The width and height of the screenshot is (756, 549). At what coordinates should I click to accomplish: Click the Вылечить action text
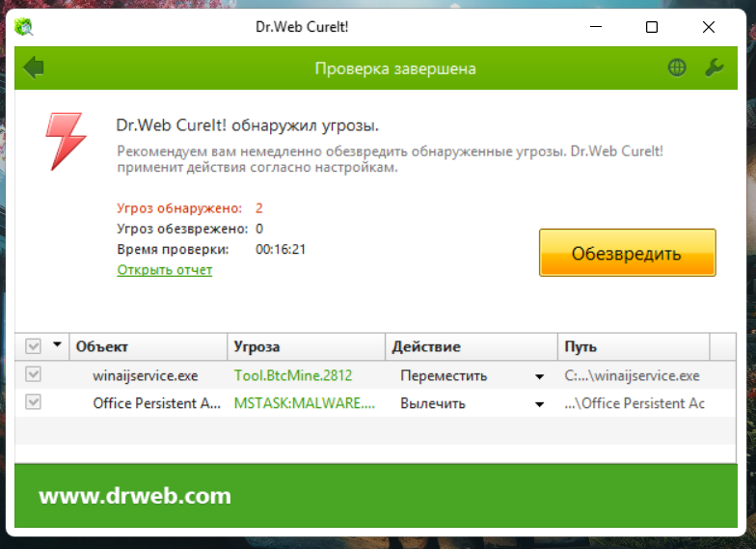click(x=433, y=403)
